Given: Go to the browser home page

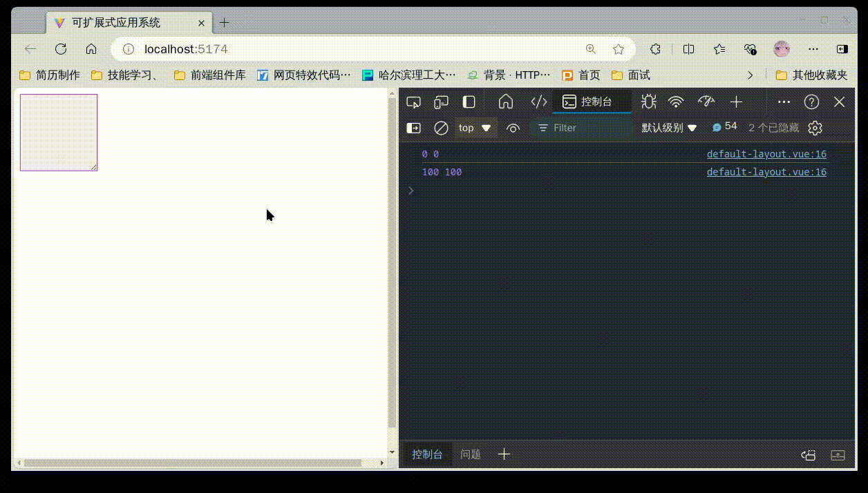Looking at the screenshot, I should pyautogui.click(x=91, y=49).
